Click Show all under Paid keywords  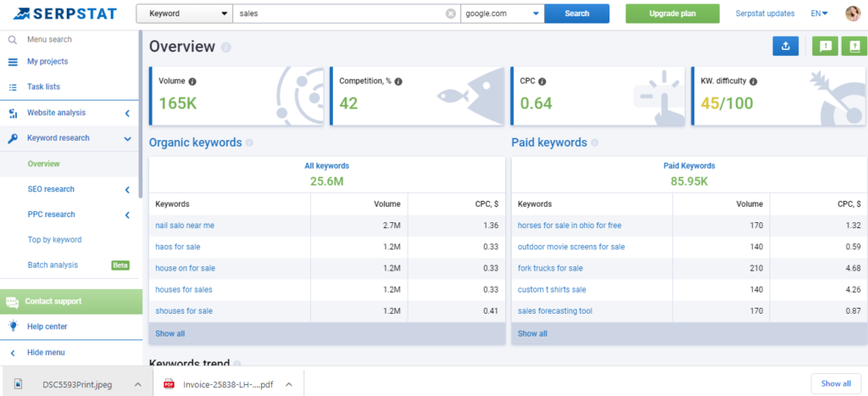click(x=532, y=334)
